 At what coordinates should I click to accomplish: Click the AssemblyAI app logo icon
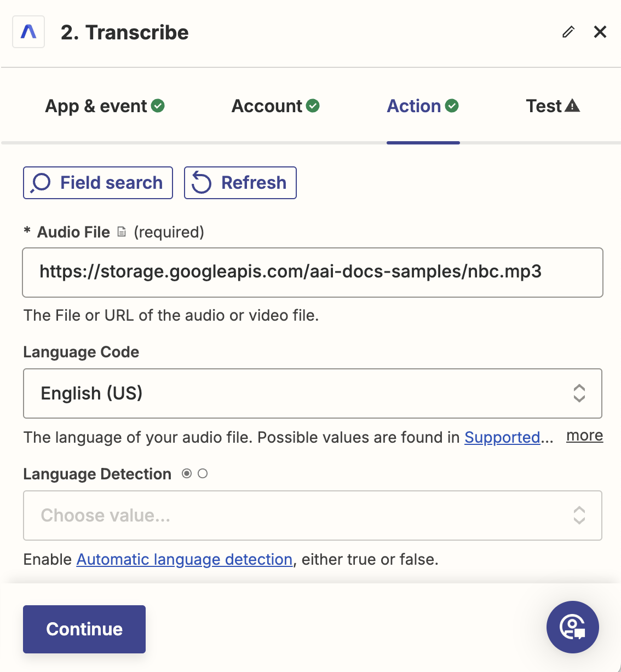pyautogui.click(x=28, y=32)
